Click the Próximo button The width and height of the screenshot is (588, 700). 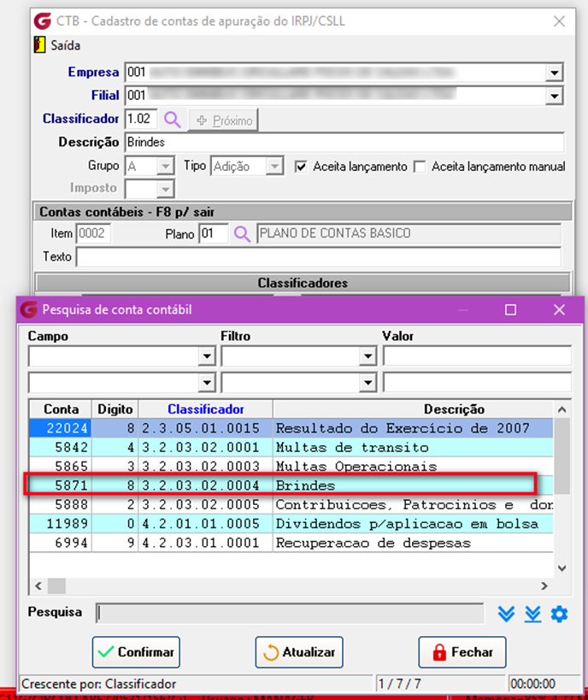(x=223, y=121)
